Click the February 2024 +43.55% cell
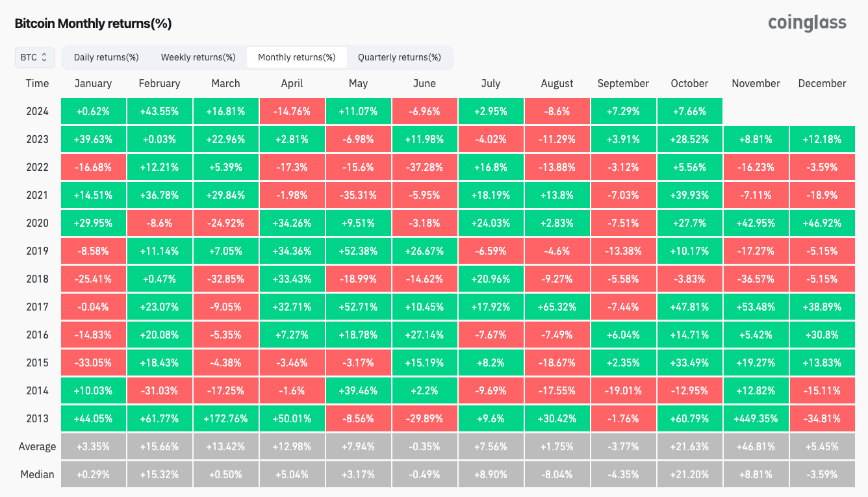The image size is (868, 497). click(x=159, y=111)
